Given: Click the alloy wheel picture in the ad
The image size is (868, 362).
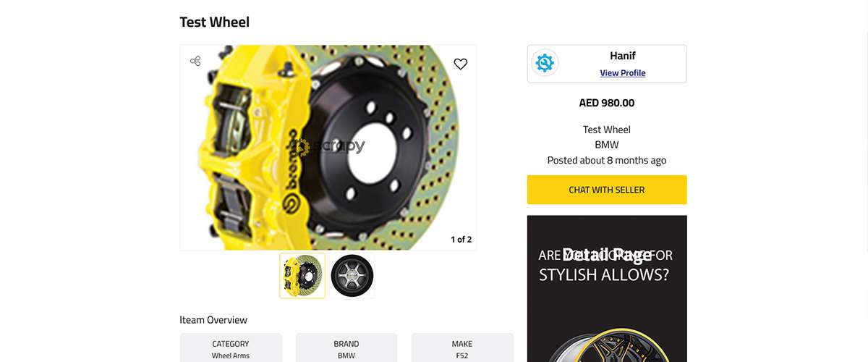Looking at the screenshot, I should click(606, 348).
